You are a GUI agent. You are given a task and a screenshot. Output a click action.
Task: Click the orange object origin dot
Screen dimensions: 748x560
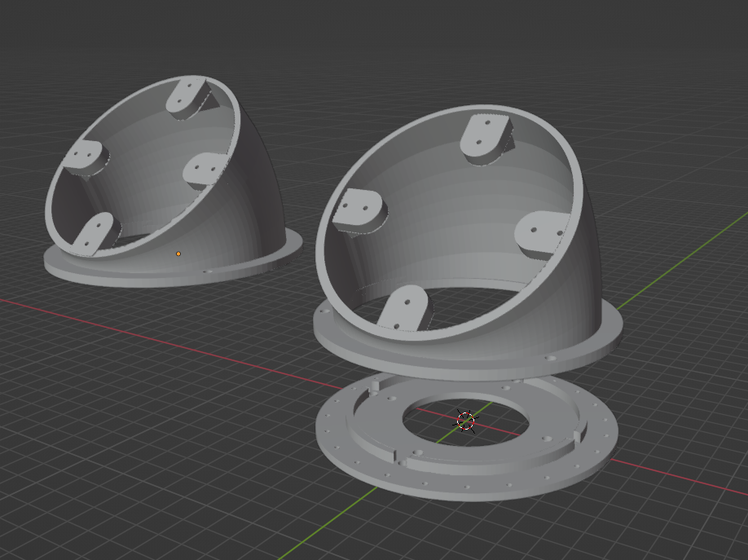[178, 254]
